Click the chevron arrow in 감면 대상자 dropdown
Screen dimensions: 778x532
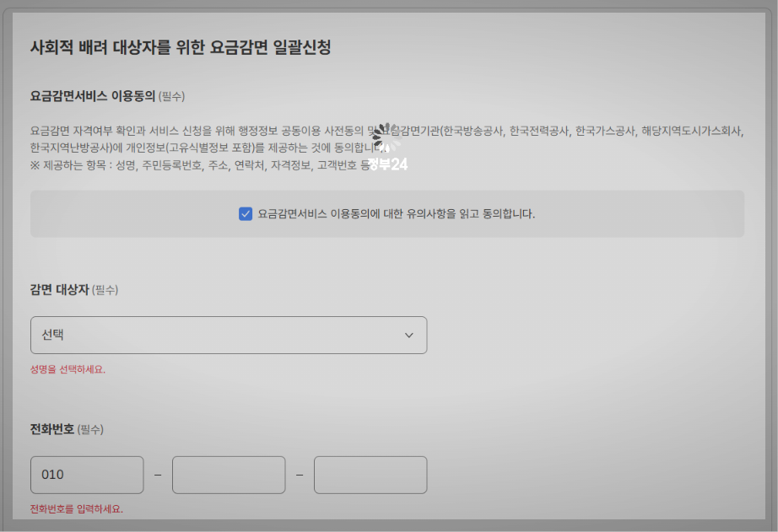(409, 336)
